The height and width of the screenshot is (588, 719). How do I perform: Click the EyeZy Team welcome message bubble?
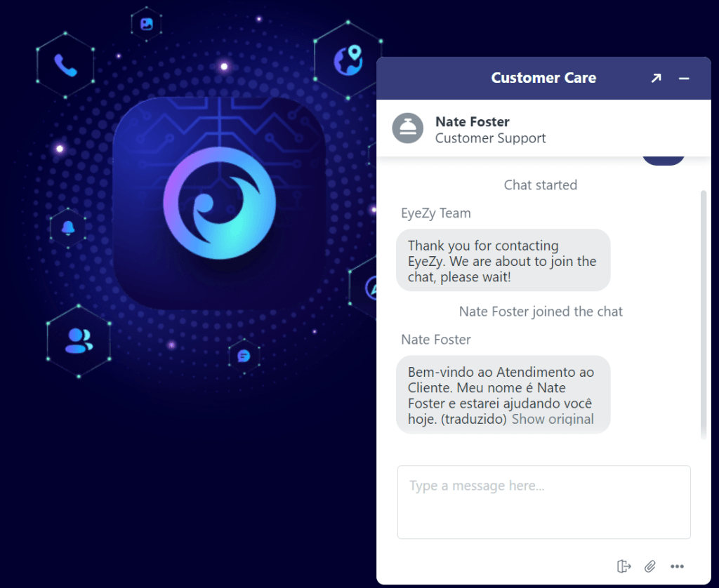(503, 260)
